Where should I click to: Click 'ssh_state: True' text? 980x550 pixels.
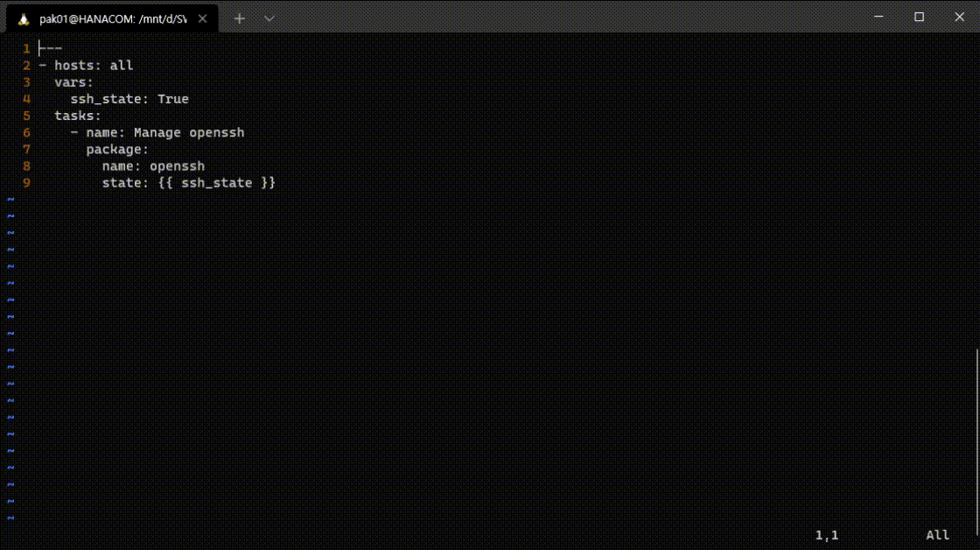coord(129,99)
